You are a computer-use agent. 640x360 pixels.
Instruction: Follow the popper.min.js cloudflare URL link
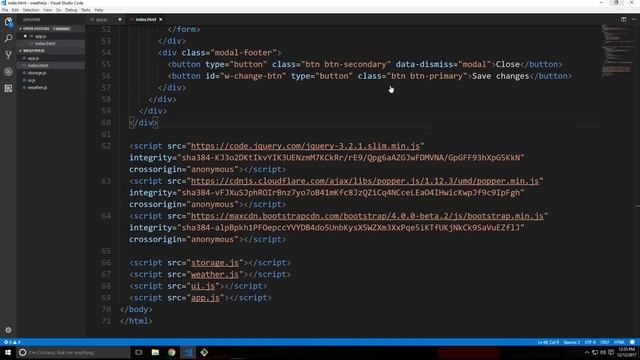pos(365,181)
